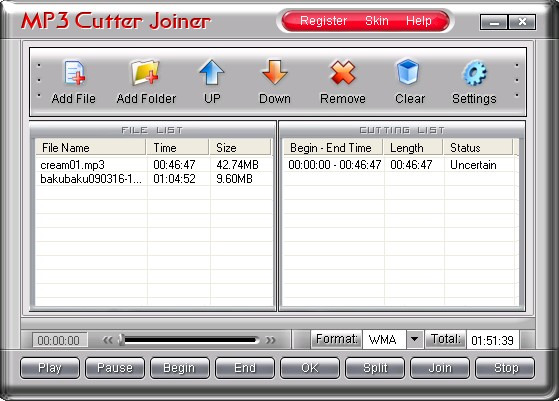Select the 00:00:00 - 00:46:47 cutting entry
The height and width of the screenshot is (401, 559).
[335, 165]
